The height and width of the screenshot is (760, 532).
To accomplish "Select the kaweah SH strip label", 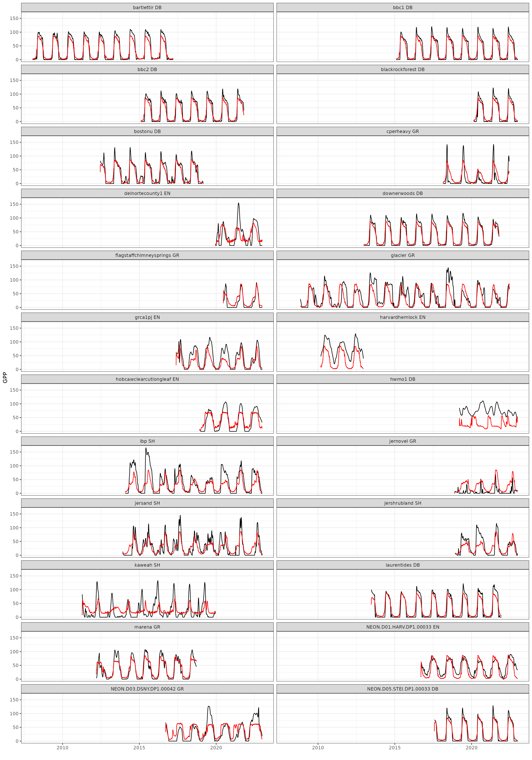I will pos(147,565).
